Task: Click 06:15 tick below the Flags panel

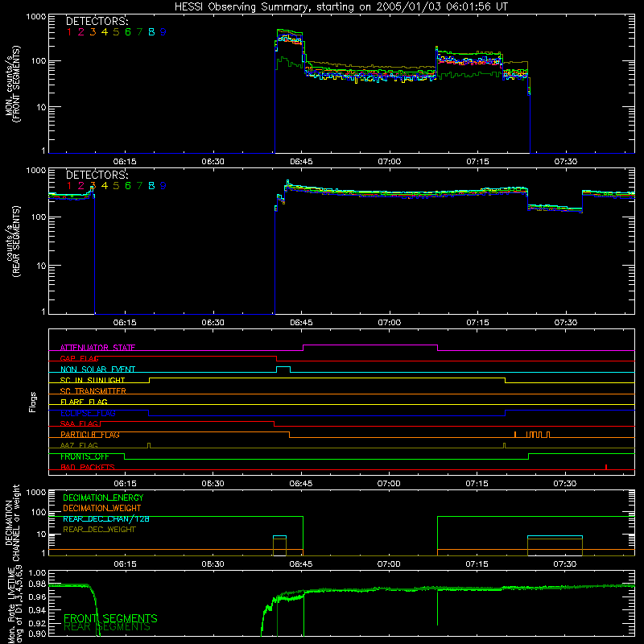Action: [x=125, y=484]
